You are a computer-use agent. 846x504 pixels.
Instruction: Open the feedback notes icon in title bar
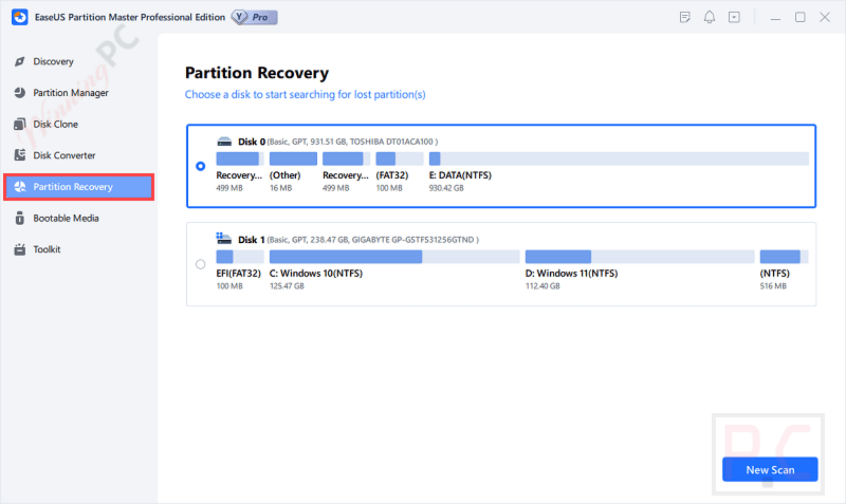[685, 17]
